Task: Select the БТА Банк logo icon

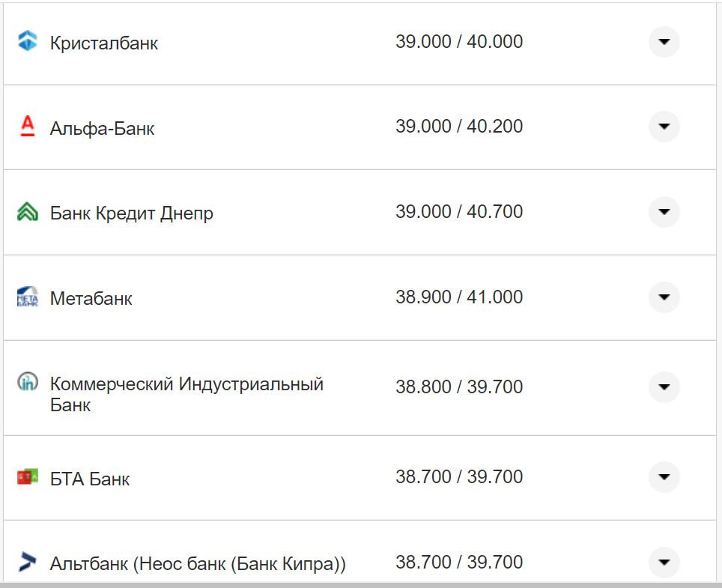Action: (x=28, y=476)
